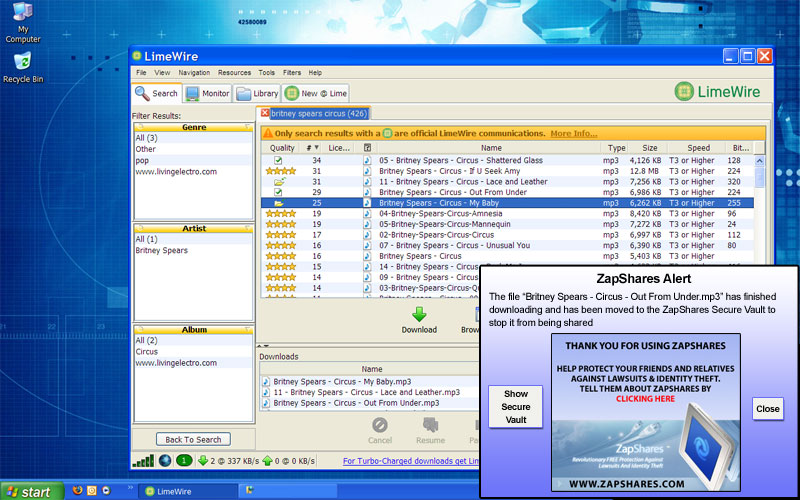Click the Library tab's folder icon
This screenshot has width=800, height=500.
tap(243, 94)
